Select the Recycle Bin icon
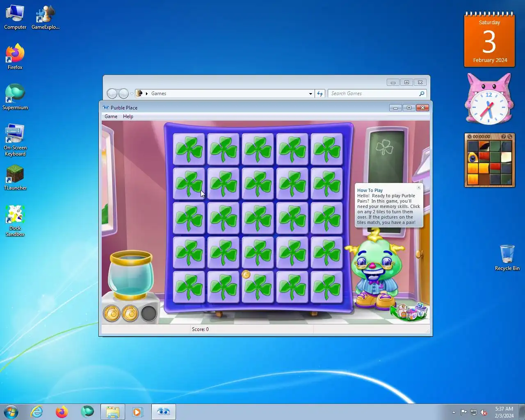This screenshot has width=525, height=420. [x=507, y=258]
